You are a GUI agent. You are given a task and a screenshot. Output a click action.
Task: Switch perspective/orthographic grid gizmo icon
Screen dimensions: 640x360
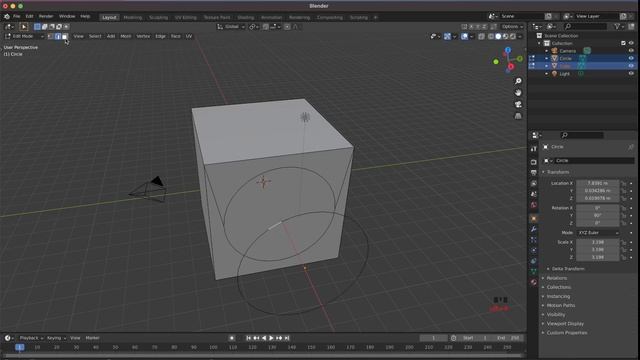pyautogui.click(x=518, y=116)
